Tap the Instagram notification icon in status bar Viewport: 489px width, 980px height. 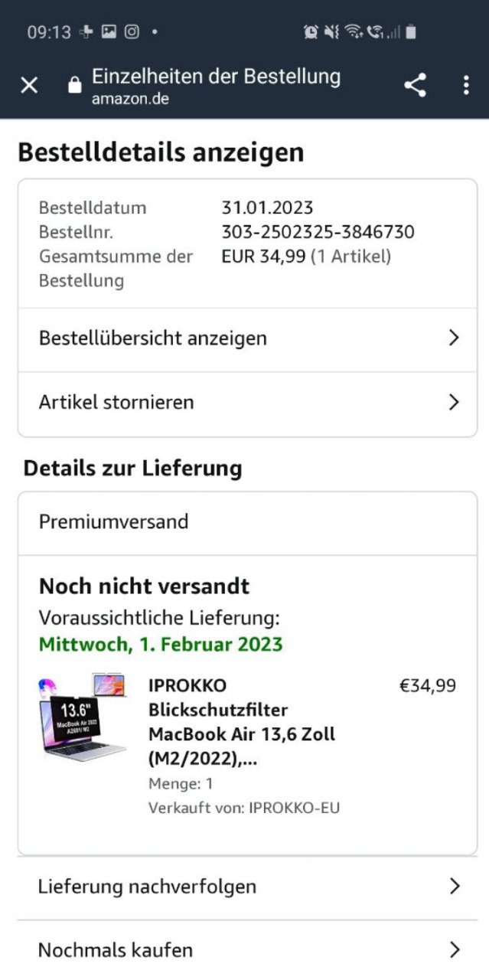(x=132, y=31)
